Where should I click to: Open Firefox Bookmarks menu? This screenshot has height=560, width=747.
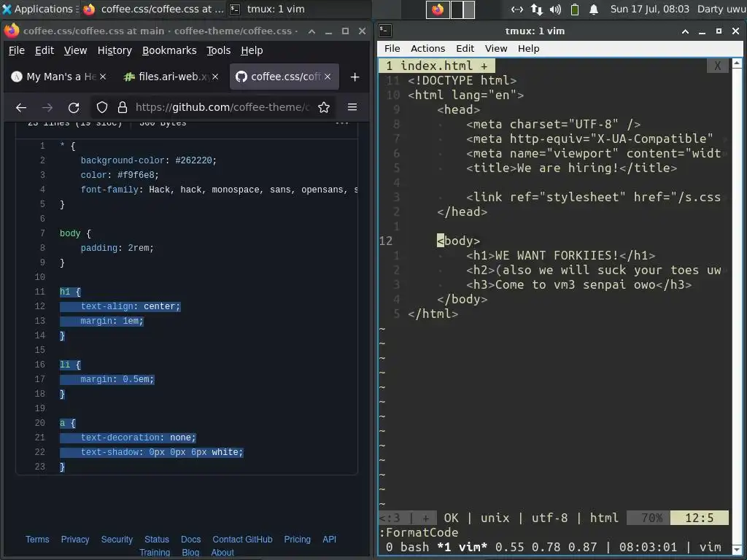tap(169, 50)
